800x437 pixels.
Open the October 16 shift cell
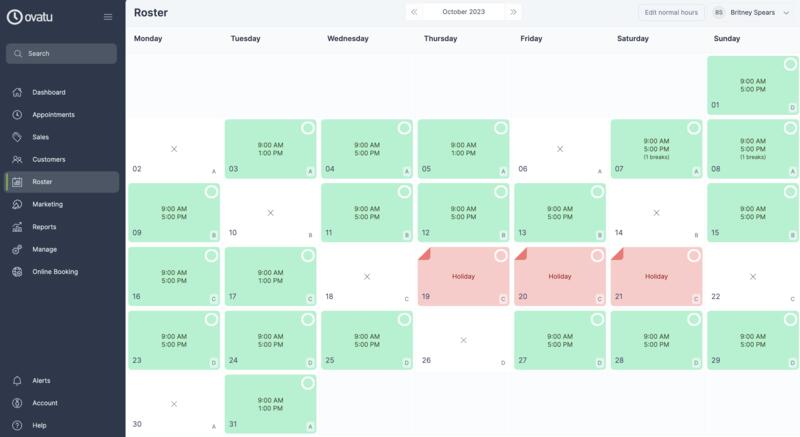click(174, 276)
